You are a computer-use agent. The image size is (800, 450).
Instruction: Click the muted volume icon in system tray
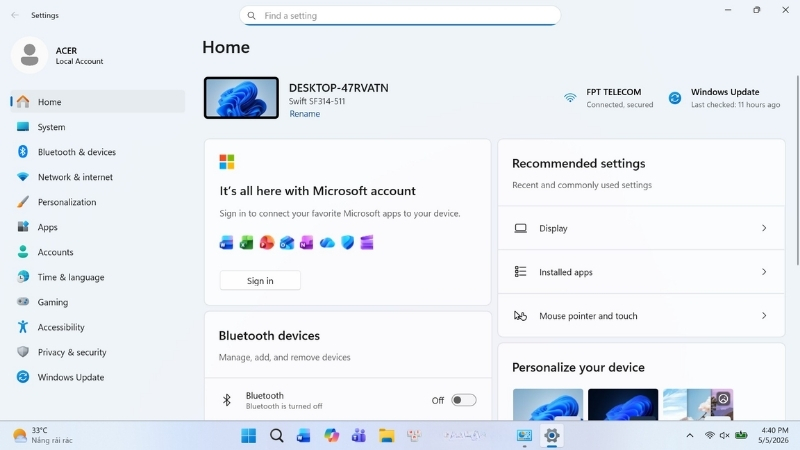[x=724, y=435]
